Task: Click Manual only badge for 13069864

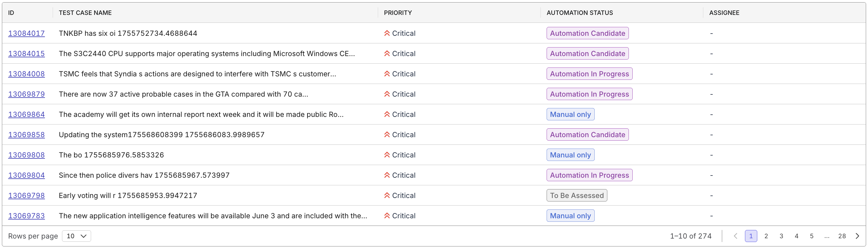Action: pos(570,114)
